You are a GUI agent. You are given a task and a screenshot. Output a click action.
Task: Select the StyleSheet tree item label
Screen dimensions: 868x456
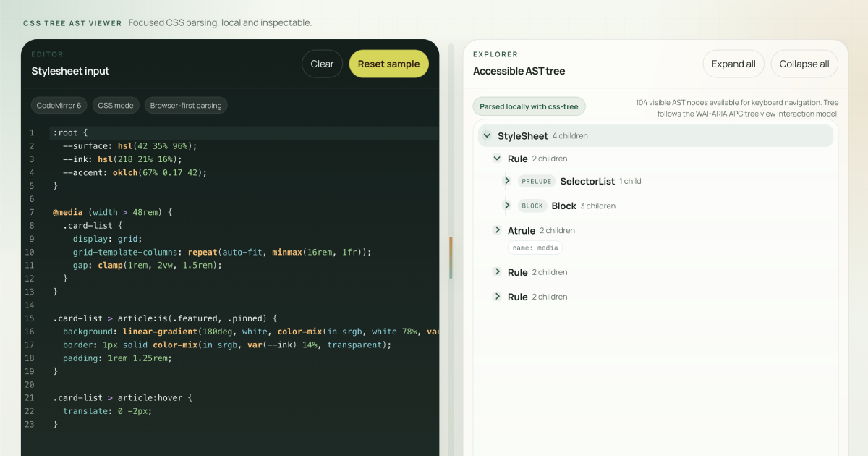coord(522,136)
